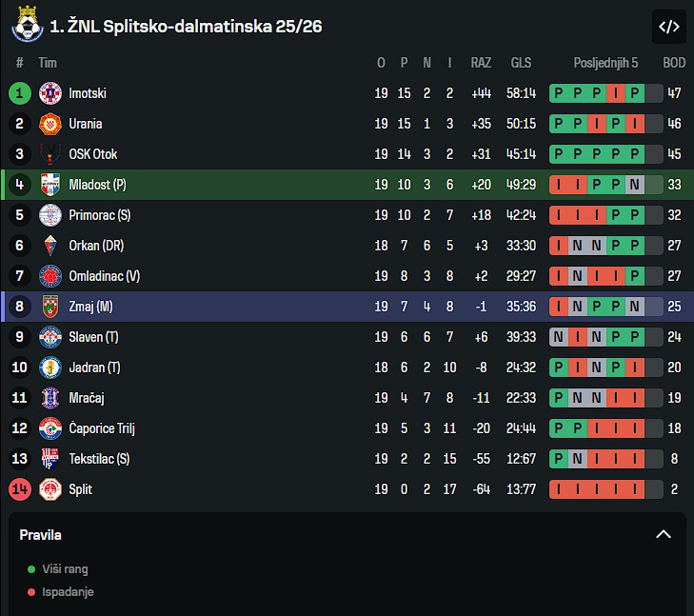Click Urania club crest icon
Image resolution: width=694 pixels, height=616 pixels.
[50, 124]
